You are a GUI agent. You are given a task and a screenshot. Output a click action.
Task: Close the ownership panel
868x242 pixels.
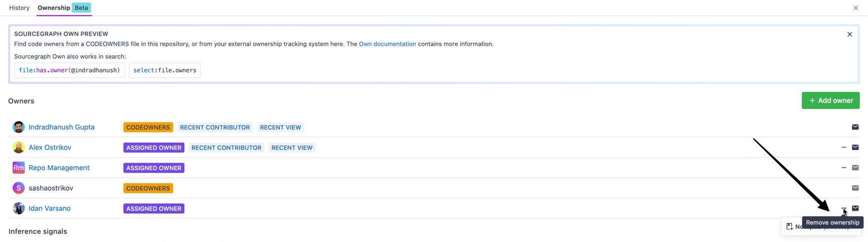tap(855, 8)
